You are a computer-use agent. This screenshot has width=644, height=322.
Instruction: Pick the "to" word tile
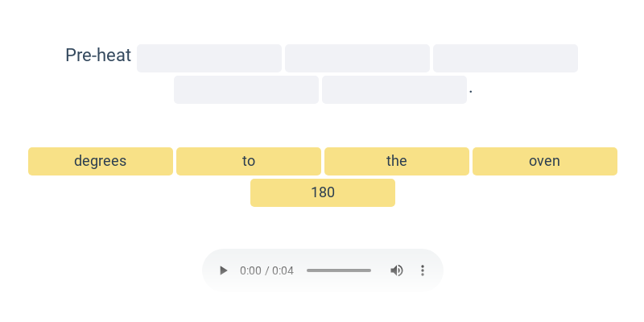point(249,161)
